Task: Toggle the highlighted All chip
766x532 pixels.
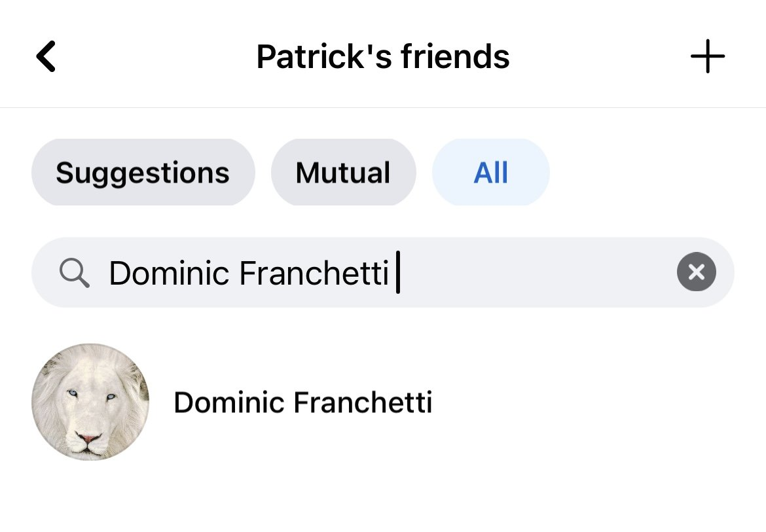Action: coord(491,172)
